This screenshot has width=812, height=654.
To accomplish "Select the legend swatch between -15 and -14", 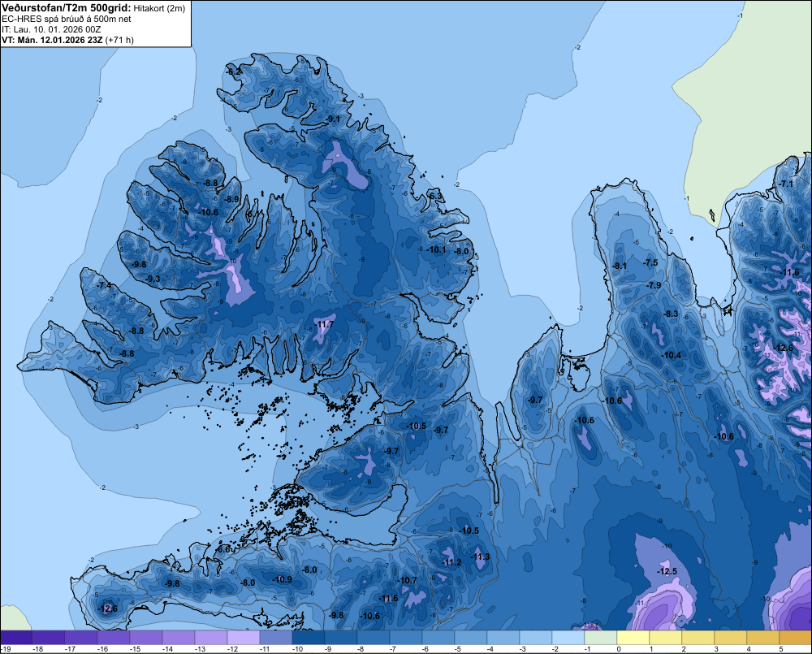I will click(x=146, y=638).
